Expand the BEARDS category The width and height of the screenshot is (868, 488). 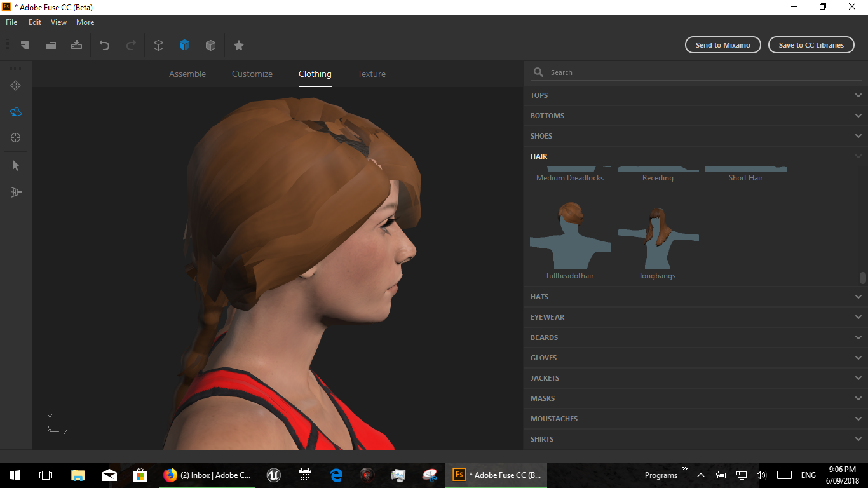pos(696,337)
